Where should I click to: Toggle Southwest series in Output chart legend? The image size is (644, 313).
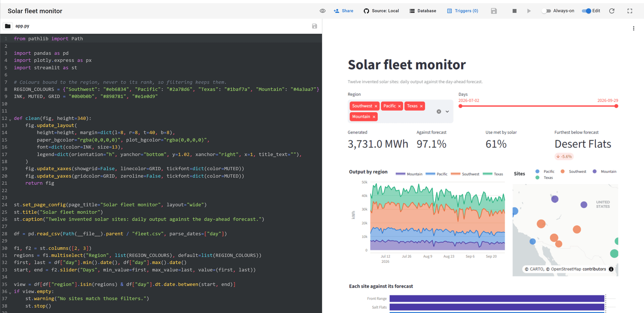click(x=465, y=174)
